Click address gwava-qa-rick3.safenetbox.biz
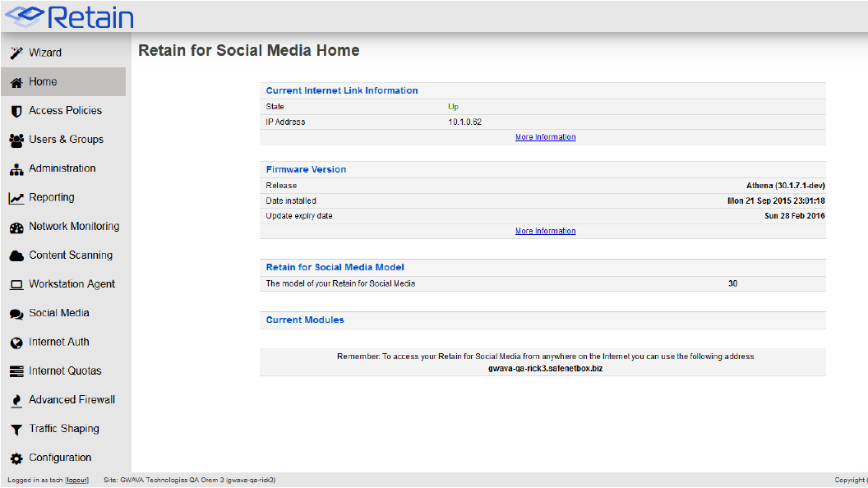Viewport: 868px width, 488px height. click(x=545, y=369)
